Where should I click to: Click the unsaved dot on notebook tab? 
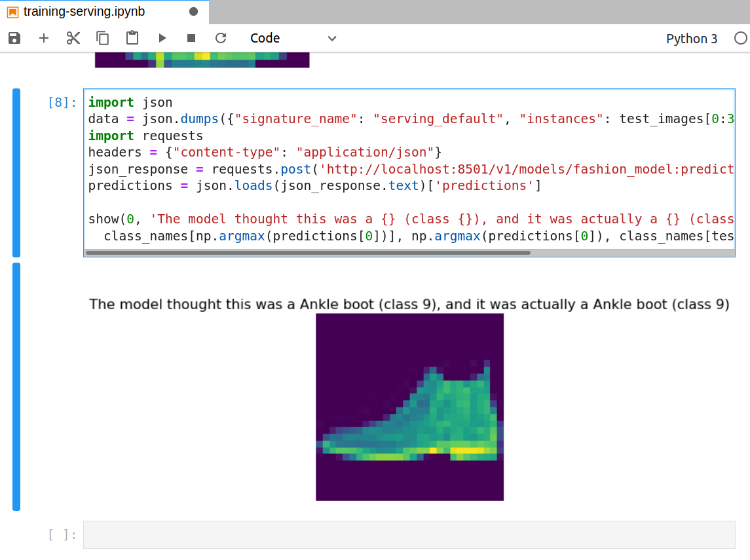click(x=194, y=12)
